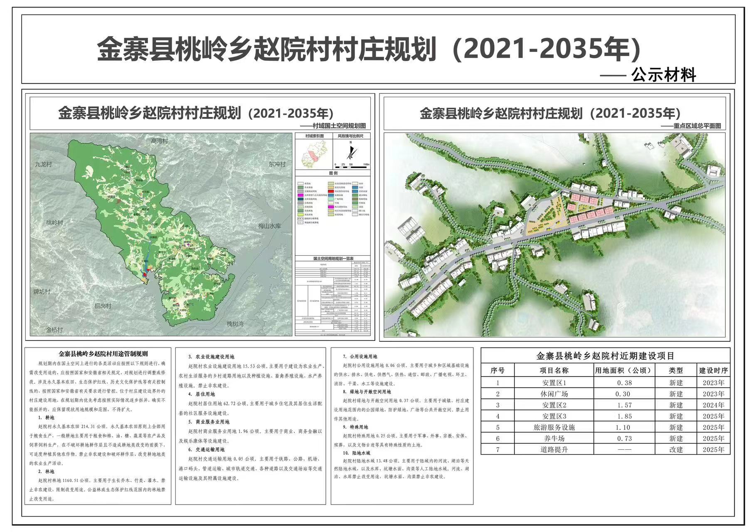Click the 0.73 area value cell
Image resolution: width=756 pixels, height=532 pixels.
[x=624, y=438]
